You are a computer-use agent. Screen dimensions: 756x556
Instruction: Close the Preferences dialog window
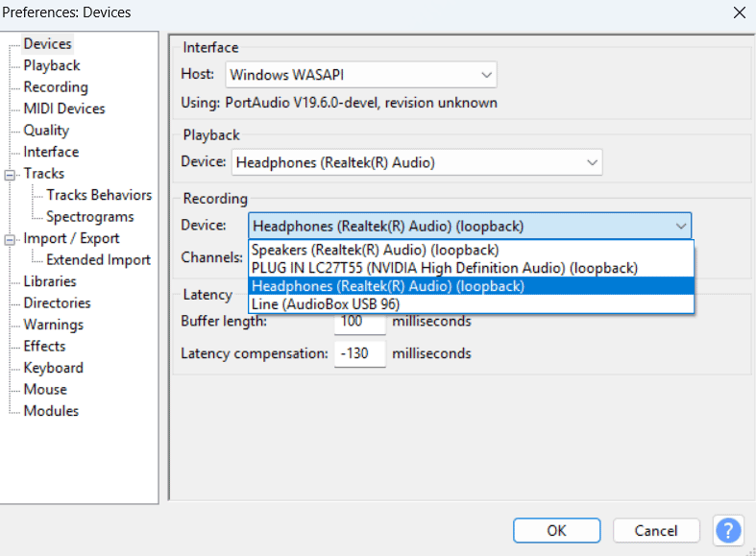click(x=738, y=13)
